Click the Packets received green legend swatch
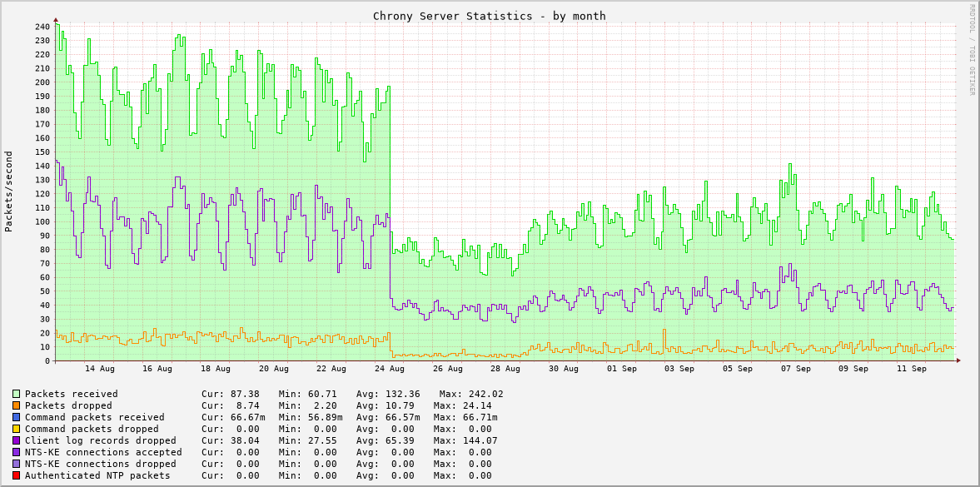 pos(17,394)
